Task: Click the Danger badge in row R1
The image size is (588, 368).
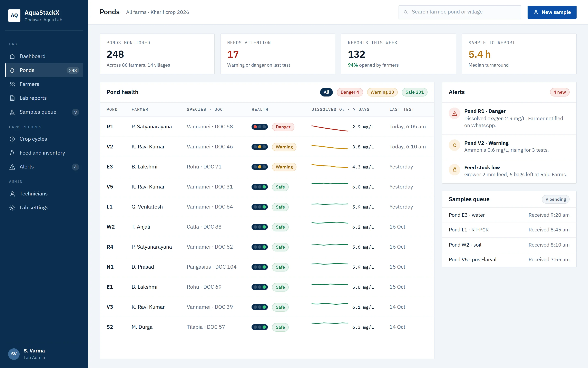Action: pyautogui.click(x=283, y=127)
